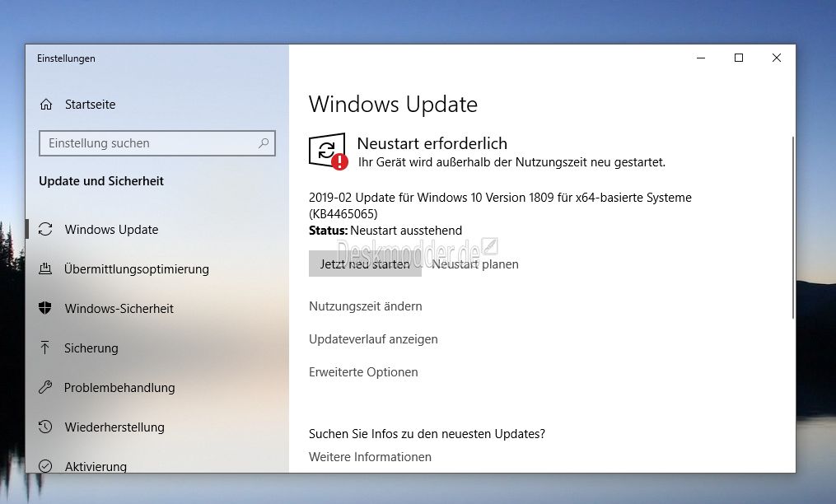
Task: Open Erweiterte Optionen link
Action: [363, 372]
